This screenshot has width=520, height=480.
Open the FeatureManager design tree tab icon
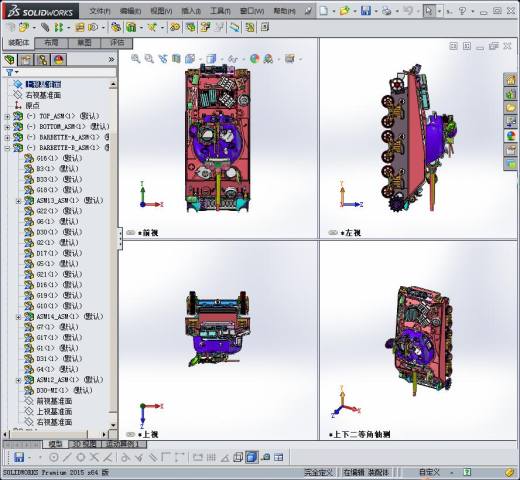pos(10,60)
